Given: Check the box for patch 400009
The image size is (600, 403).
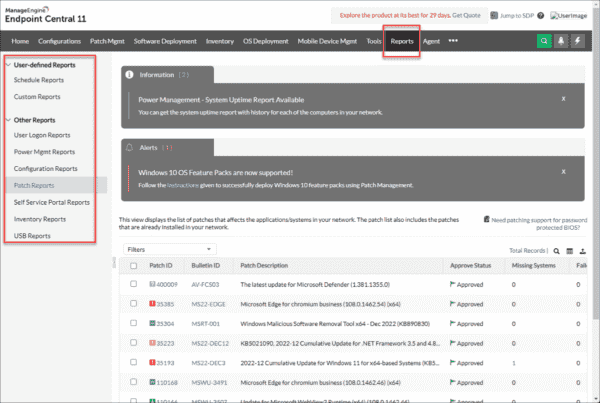Looking at the screenshot, I should pyautogui.click(x=133, y=284).
